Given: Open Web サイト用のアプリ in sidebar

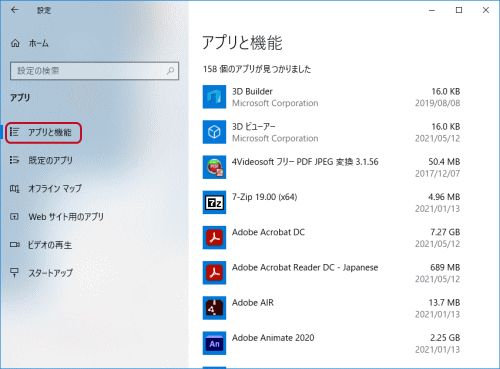Looking at the screenshot, I should [66, 217].
